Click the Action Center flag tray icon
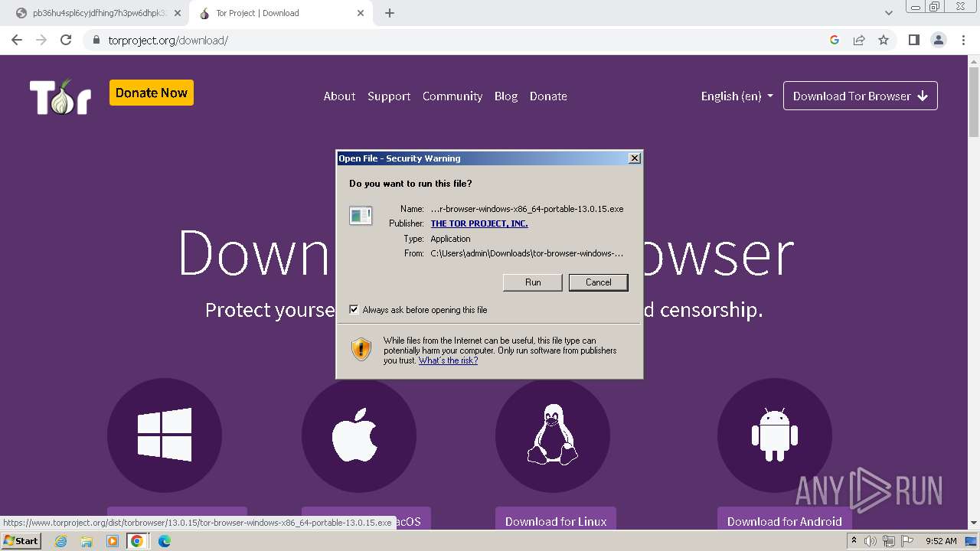Image resolution: width=980 pixels, height=551 pixels. point(907,541)
